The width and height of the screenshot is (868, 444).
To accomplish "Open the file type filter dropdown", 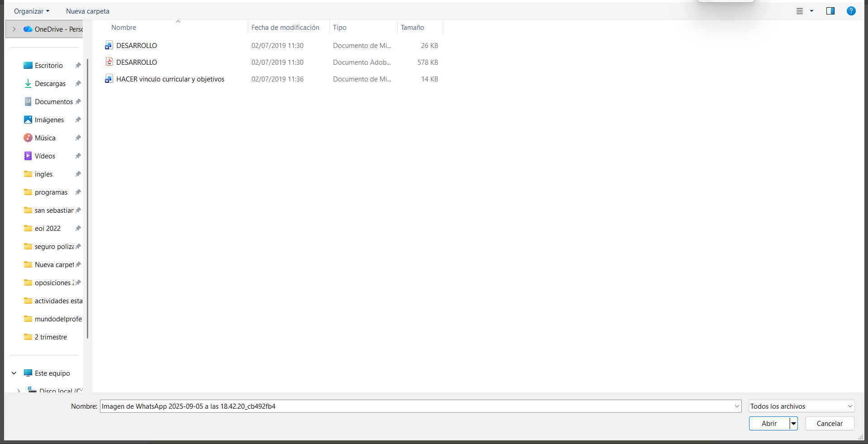I will pos(801,406).
